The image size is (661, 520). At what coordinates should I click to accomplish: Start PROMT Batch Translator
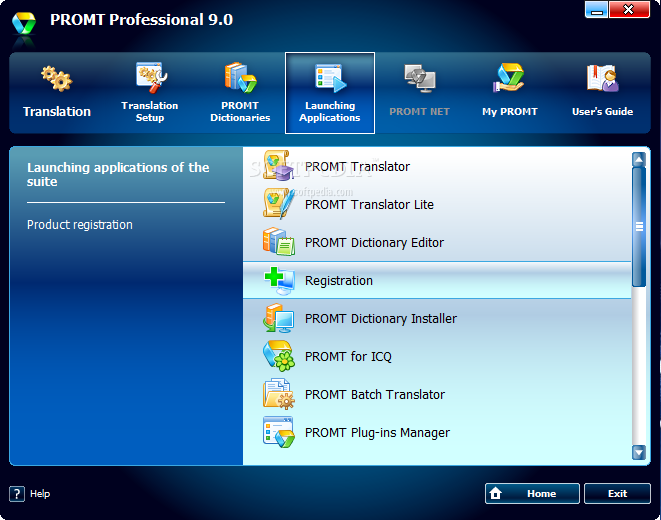point(437,394)
